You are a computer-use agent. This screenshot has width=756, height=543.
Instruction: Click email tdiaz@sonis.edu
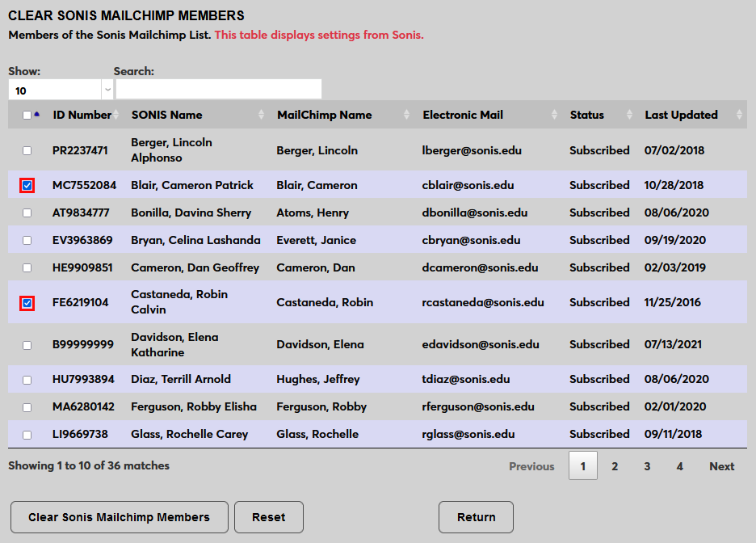click(466, 379)
